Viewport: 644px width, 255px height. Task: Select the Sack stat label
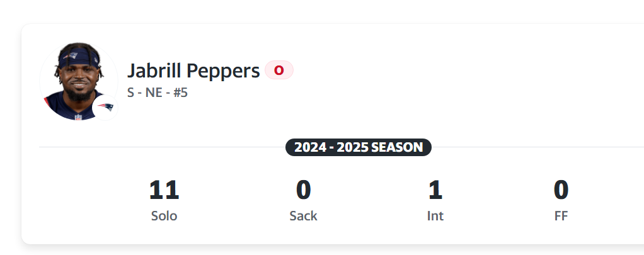click(303, 216)
